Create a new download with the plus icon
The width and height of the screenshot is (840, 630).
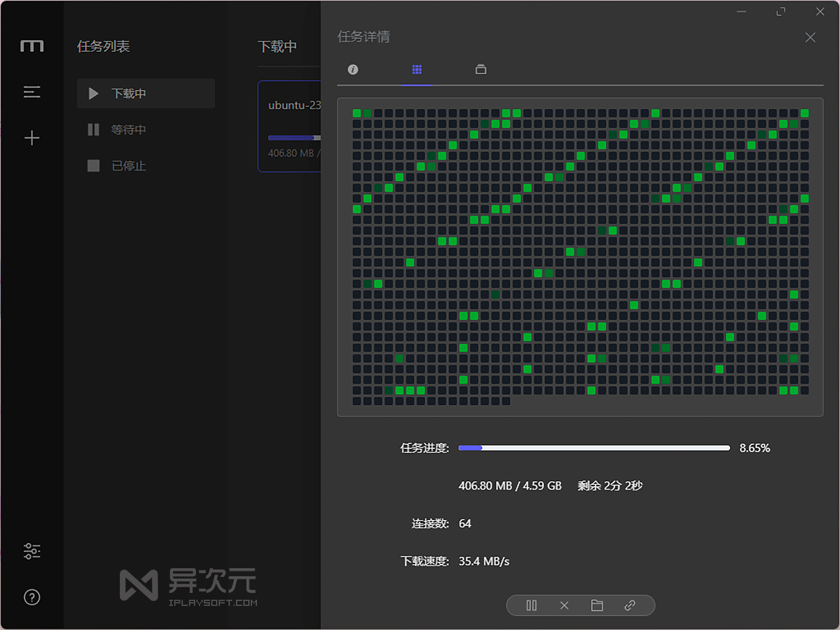coord(31,137)
